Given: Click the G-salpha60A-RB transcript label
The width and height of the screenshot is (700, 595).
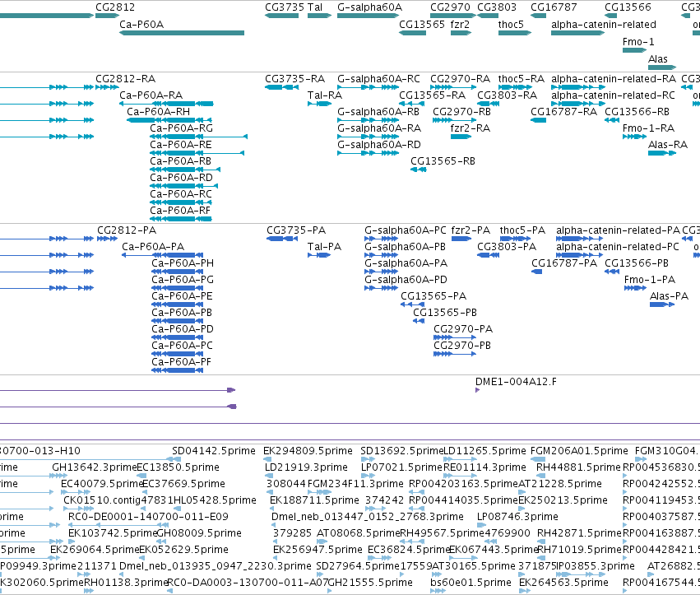Looking at the screenshot, I should [x=378, y=112].
